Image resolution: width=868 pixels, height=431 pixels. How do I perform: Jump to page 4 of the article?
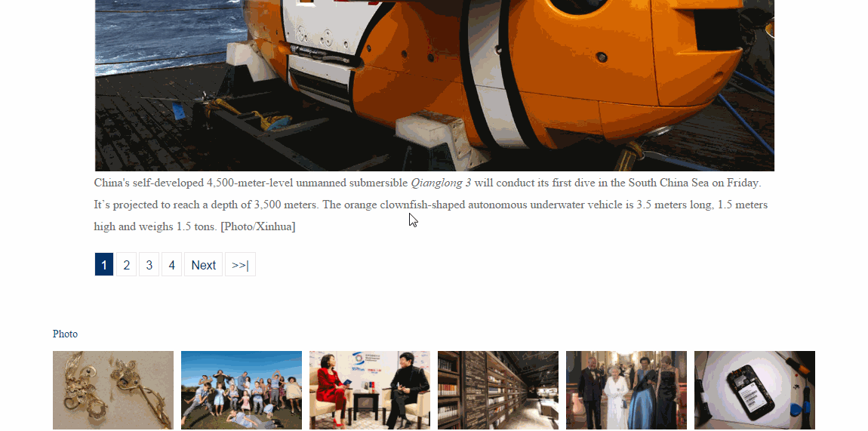pyautogui.click(x=171, y=265)
